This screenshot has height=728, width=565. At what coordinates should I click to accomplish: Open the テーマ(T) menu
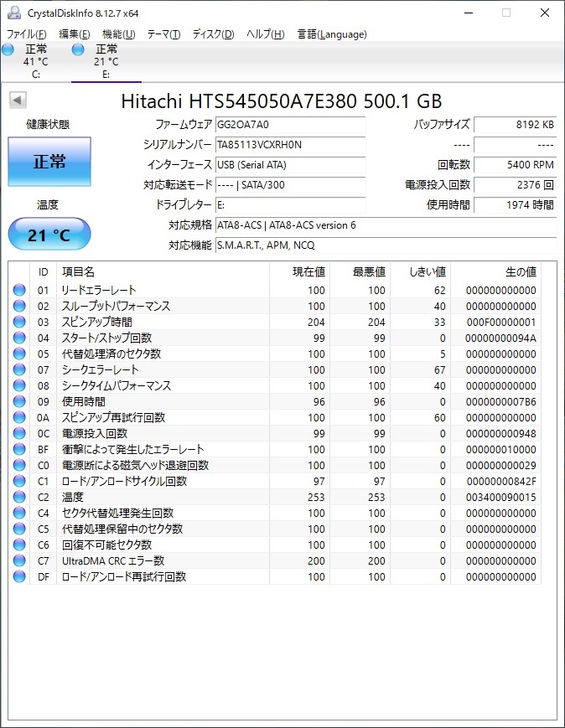(x=163, y=34)
